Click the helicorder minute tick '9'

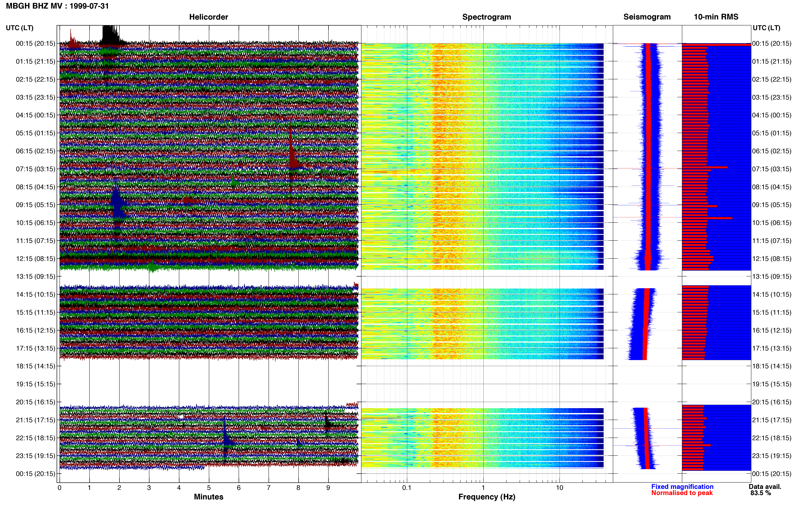tap(328, 488)
